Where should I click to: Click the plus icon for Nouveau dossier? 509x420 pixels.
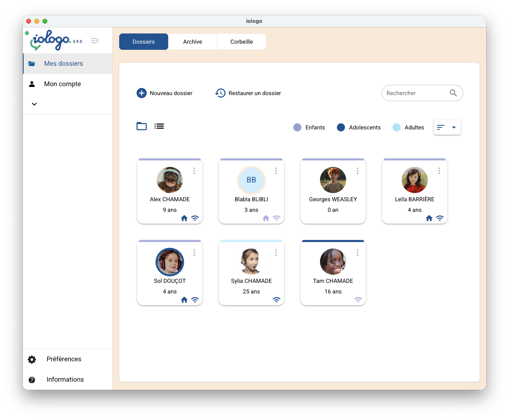[x=141, y=93]
